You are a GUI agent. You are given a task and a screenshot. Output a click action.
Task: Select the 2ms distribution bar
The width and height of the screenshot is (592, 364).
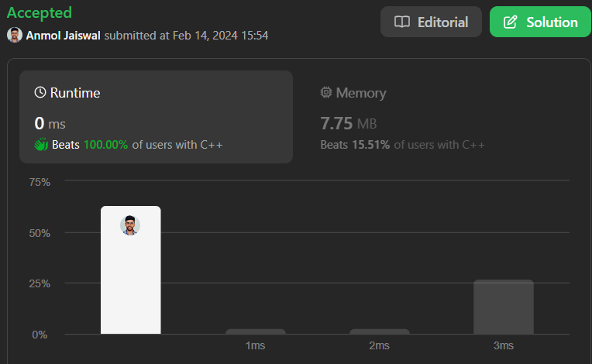tap(379, 331)
